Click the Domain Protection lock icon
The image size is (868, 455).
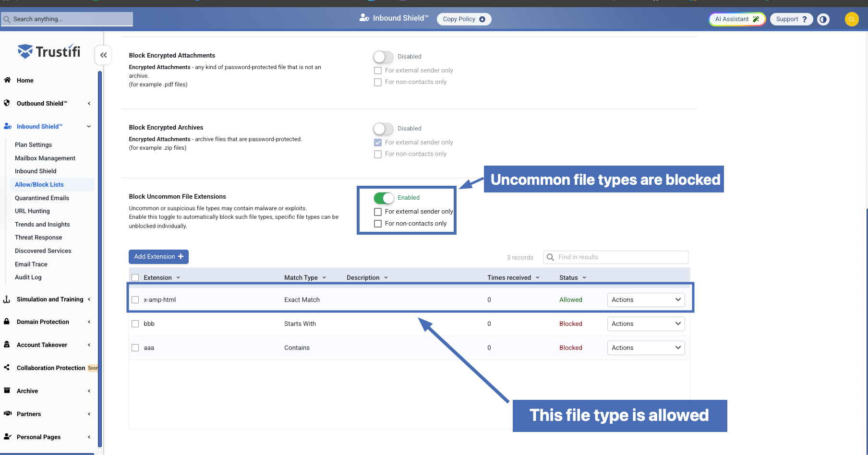(7, 322)
